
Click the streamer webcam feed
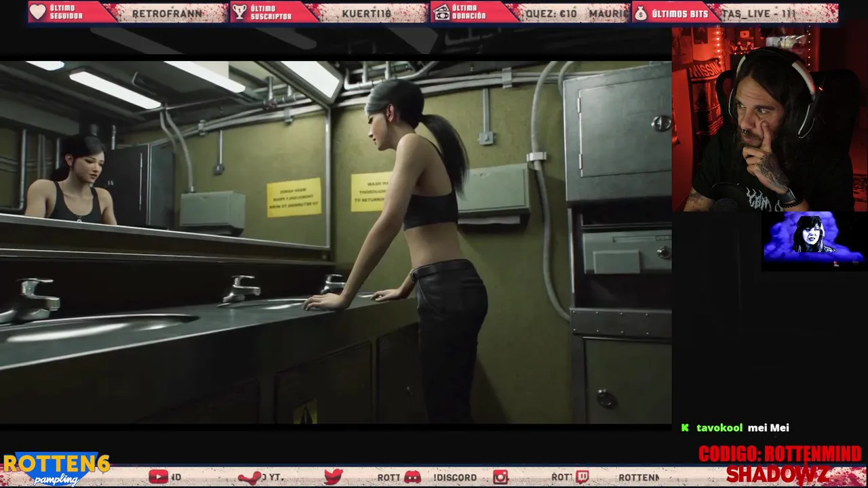(x=770, y=119)
